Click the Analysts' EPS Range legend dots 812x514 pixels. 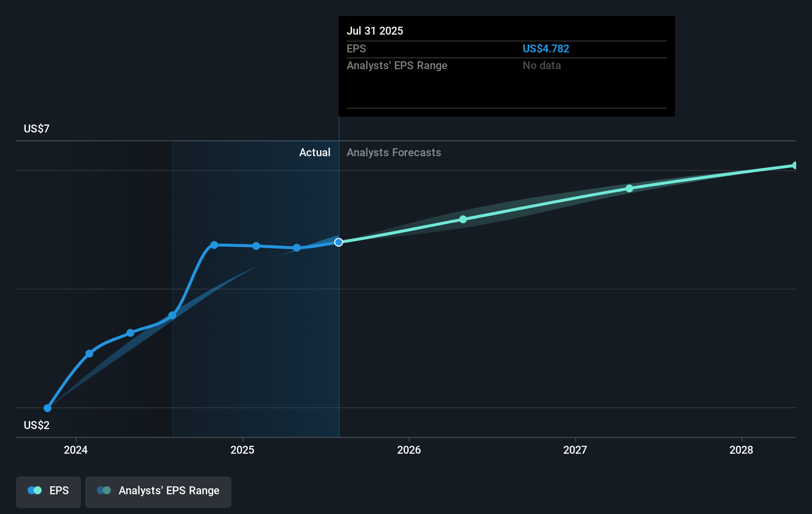104,490
